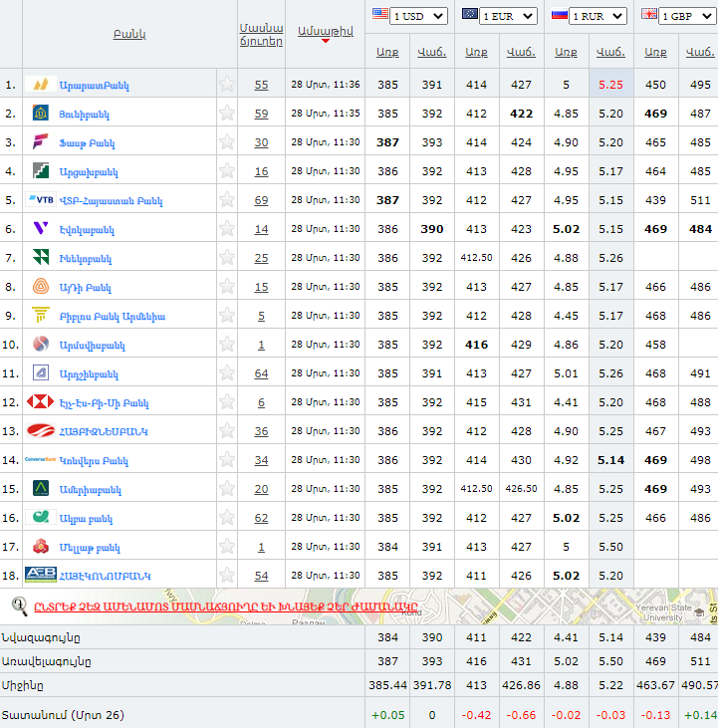Click average USD buy value 385.44

coord(387,685)
